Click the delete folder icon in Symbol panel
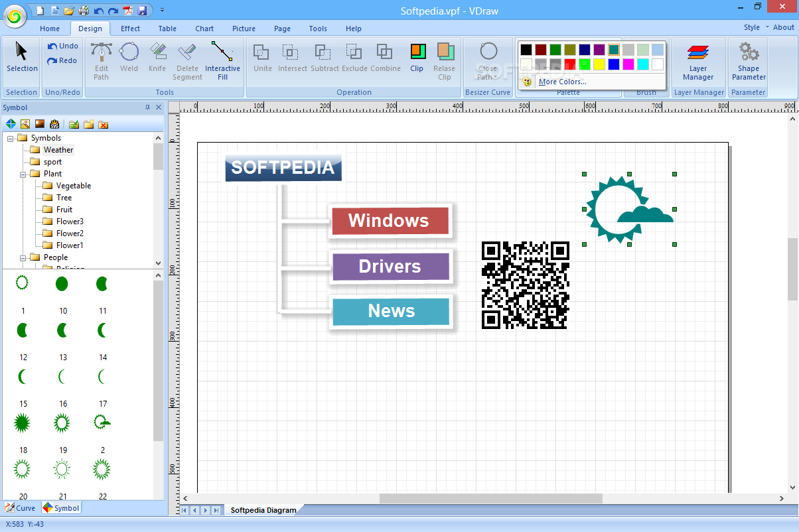 click(x=104, y=124)
